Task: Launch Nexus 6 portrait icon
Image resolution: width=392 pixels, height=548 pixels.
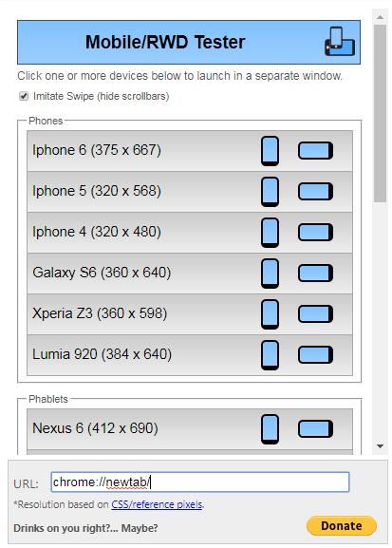Action: click(270, 429)
